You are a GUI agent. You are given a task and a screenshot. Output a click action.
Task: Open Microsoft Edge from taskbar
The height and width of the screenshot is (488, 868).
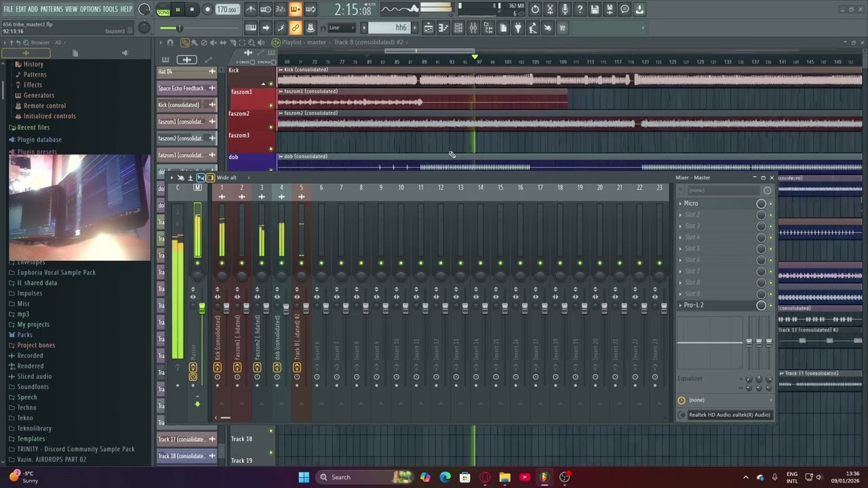(x=445, y=477)
